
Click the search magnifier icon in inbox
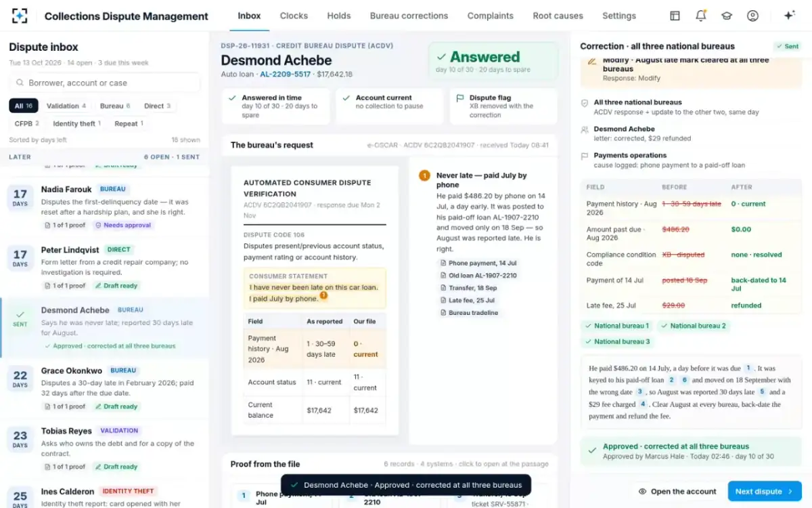tap(20, 83)
